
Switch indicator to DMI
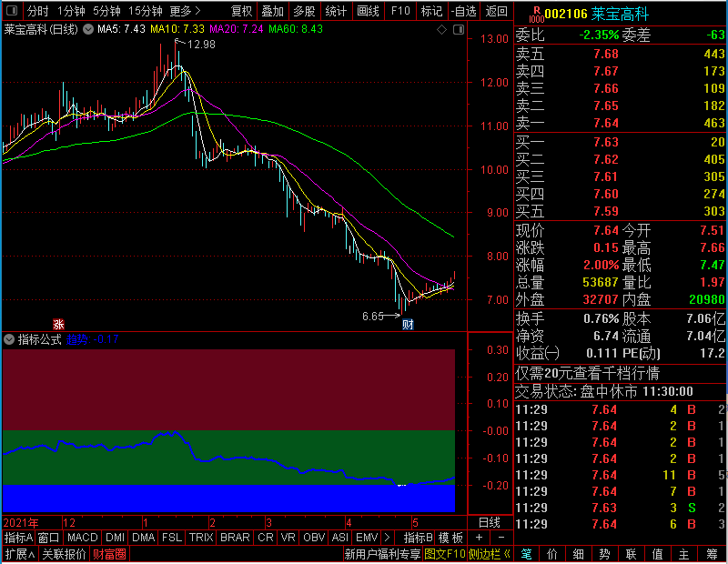116,538
